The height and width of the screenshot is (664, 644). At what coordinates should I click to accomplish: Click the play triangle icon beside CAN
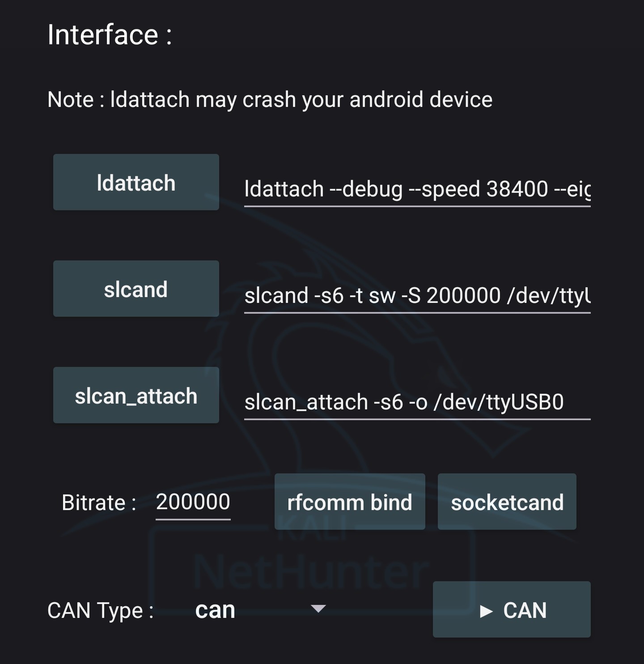tap(486, 611)
